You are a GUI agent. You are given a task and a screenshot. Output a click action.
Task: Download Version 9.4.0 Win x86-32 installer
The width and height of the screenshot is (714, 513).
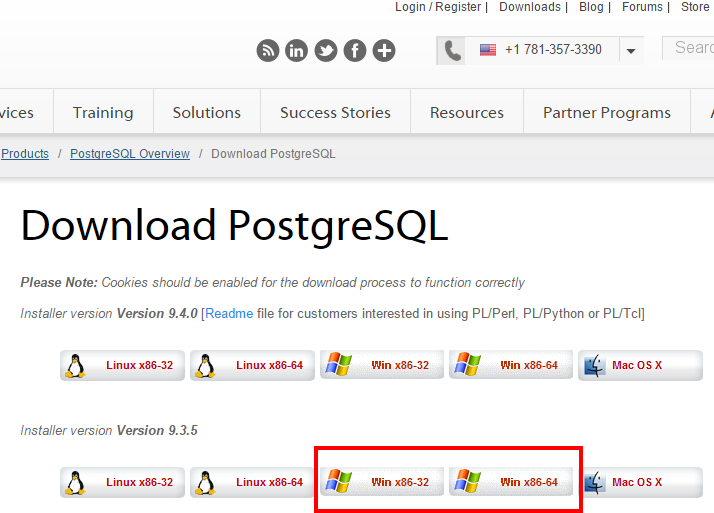[382, 365]
